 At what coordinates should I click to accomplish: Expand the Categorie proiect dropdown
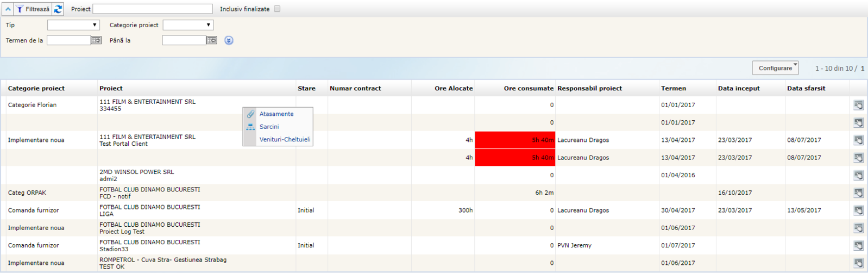point(188,25)
